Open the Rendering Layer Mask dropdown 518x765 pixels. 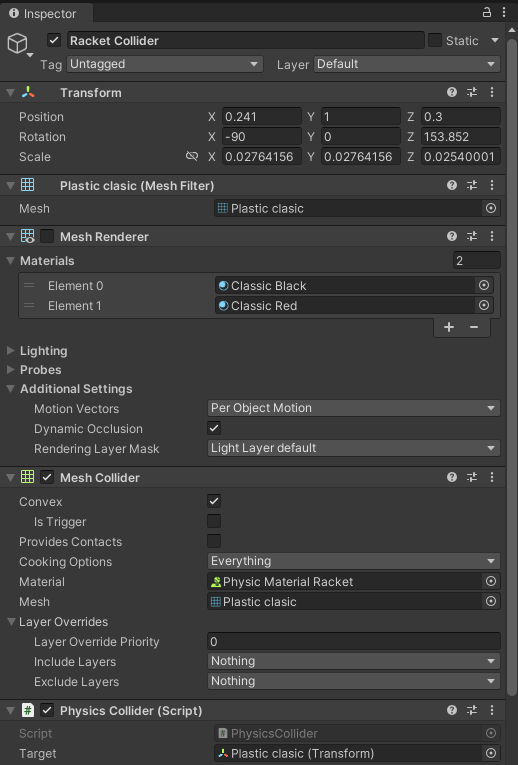354,448
